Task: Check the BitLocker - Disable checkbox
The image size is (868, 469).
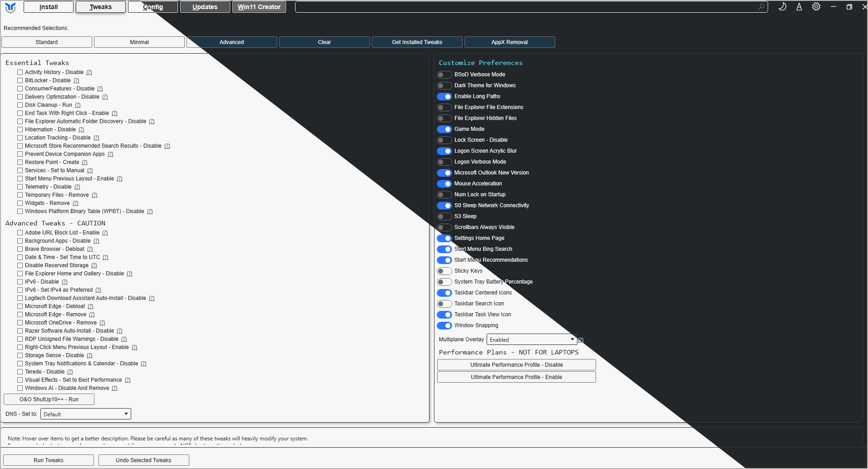Action: click(20, 80)
